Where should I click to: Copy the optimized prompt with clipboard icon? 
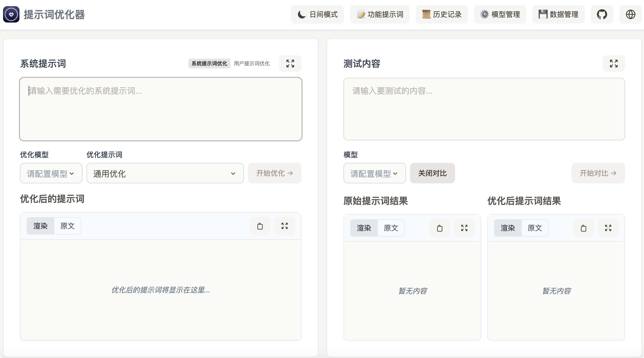click(x=260, y=226)
